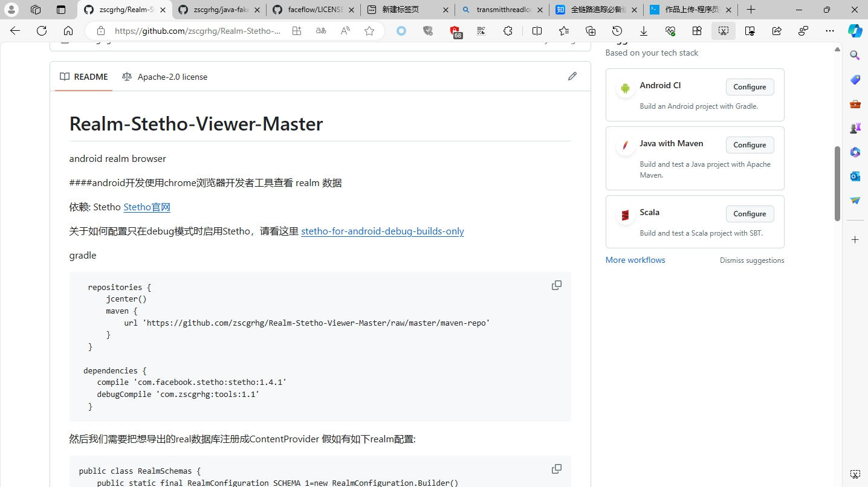View site information lock icon
The width and height of the screenshot is (868, 487).
pos(101,31)
